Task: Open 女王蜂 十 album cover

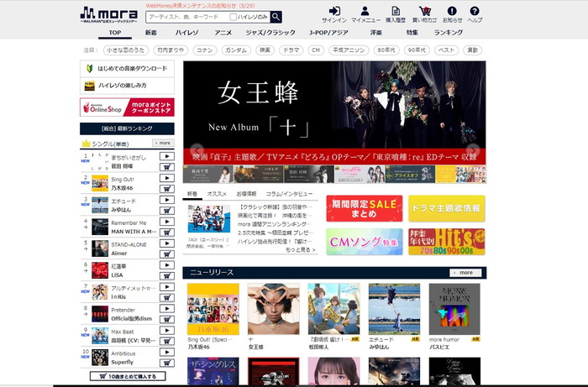Action: [x=273, y=309]
